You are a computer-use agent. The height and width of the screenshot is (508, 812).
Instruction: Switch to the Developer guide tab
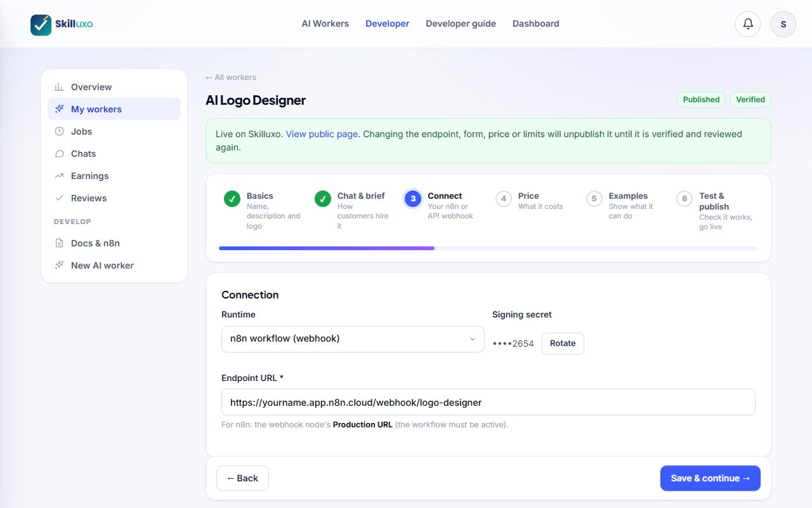tap(461, 23)
